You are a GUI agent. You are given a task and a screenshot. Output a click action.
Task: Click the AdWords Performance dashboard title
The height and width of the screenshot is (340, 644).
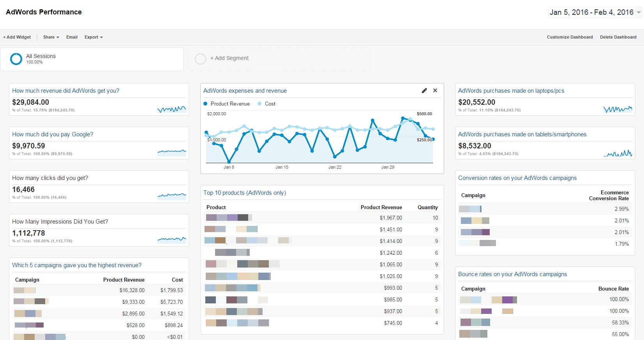[x=44, y=12]
